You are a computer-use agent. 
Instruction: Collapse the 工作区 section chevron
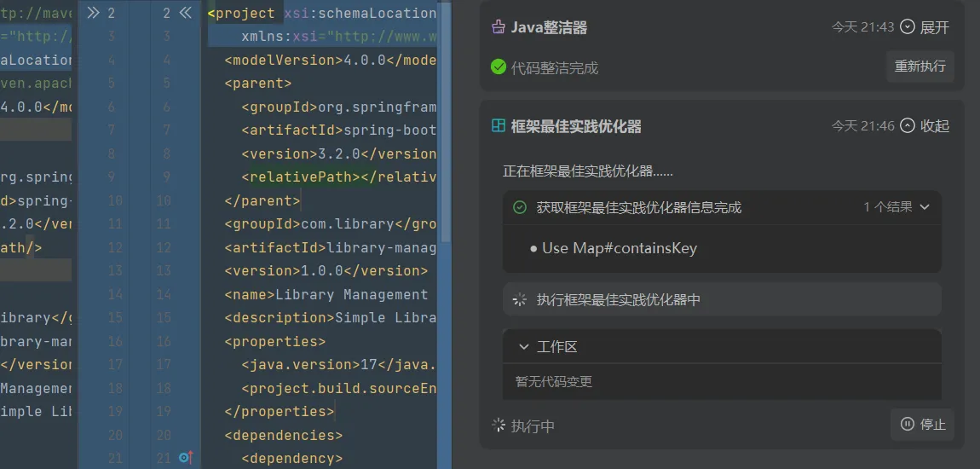[524, 346]
